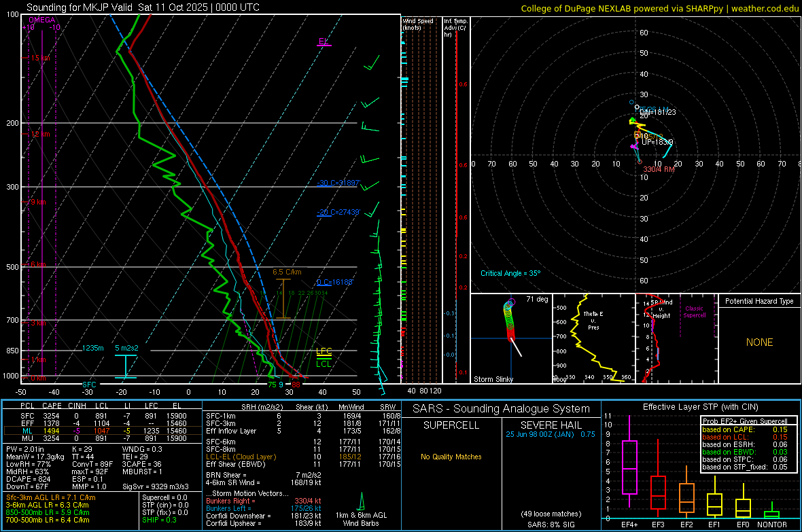Click the 'WNDG = 0.3' value
The height and width of the screenshot is (532, 802).
coord(142,449)
